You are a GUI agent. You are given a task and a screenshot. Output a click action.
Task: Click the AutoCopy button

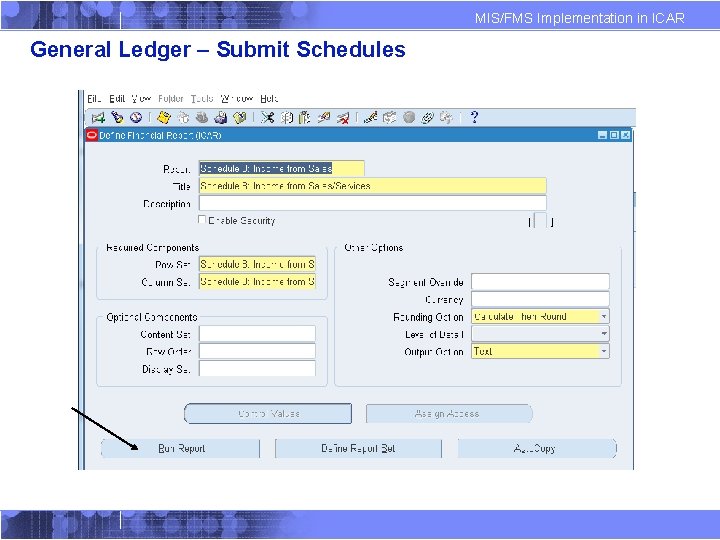click(x=537, y=449)
